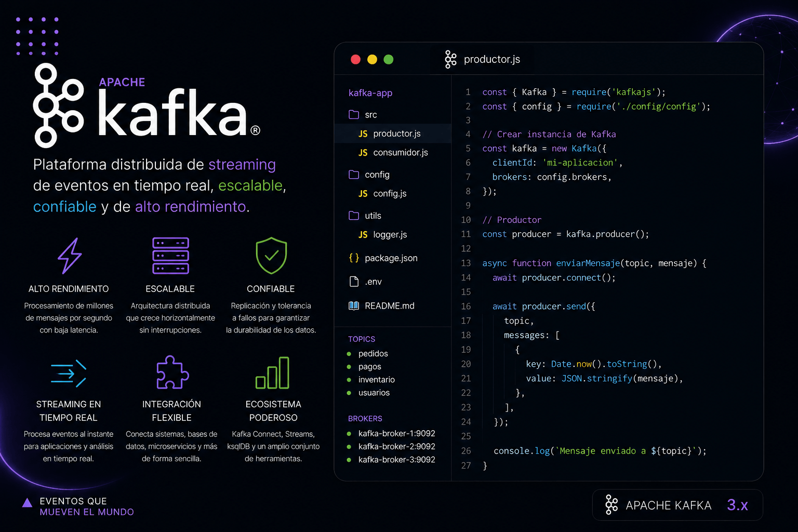Click the 'Crear instancia de Kafka' comment

(549, 135)
